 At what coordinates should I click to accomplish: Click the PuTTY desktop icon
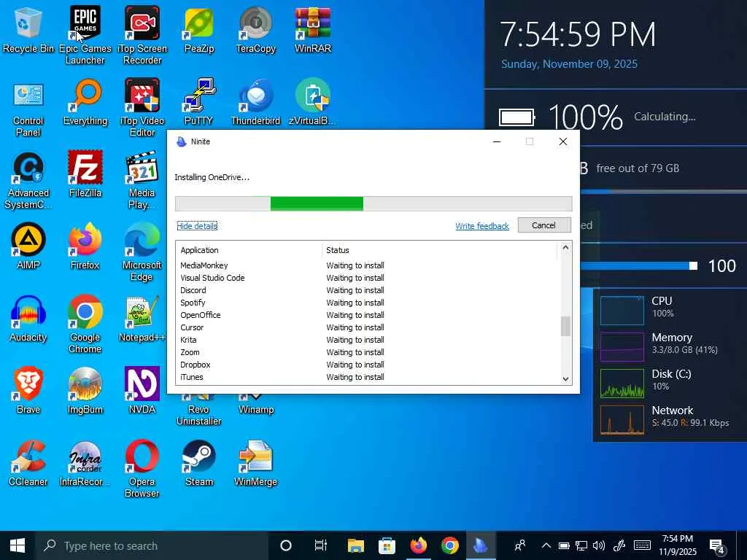pyautogui.click(x=198, y=102)
